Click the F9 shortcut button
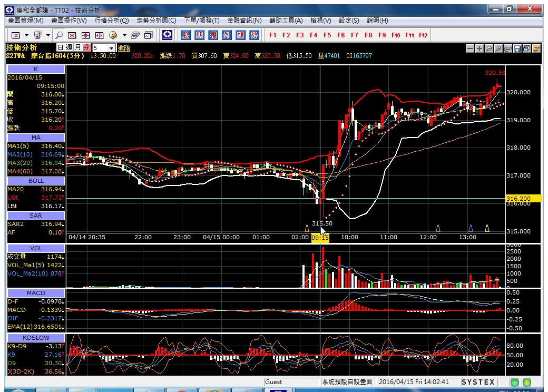This screenshot has height=392, width=548. pos(382,35)
